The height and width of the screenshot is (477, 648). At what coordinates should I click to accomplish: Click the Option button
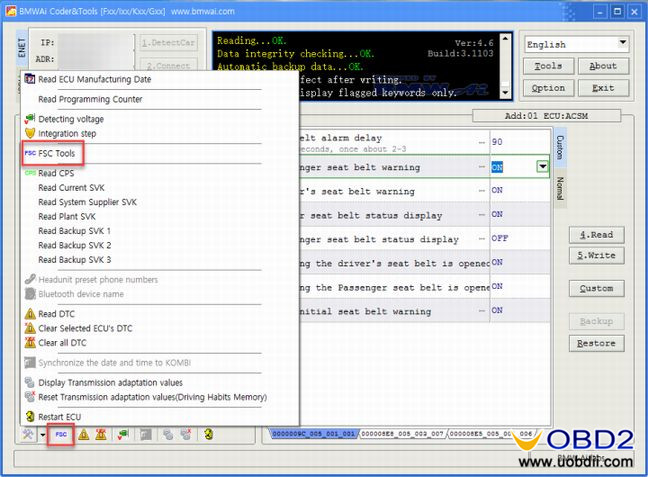click(548, 88)
